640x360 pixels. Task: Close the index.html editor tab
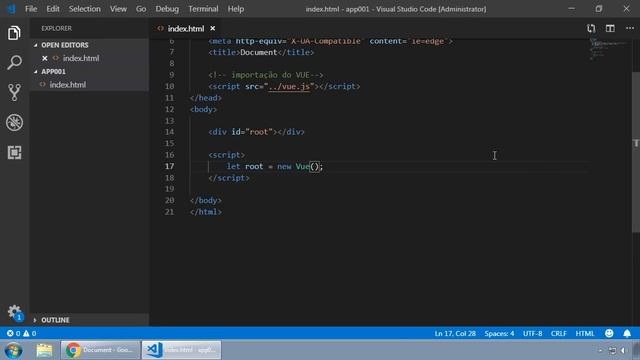[x=213, y=28]
